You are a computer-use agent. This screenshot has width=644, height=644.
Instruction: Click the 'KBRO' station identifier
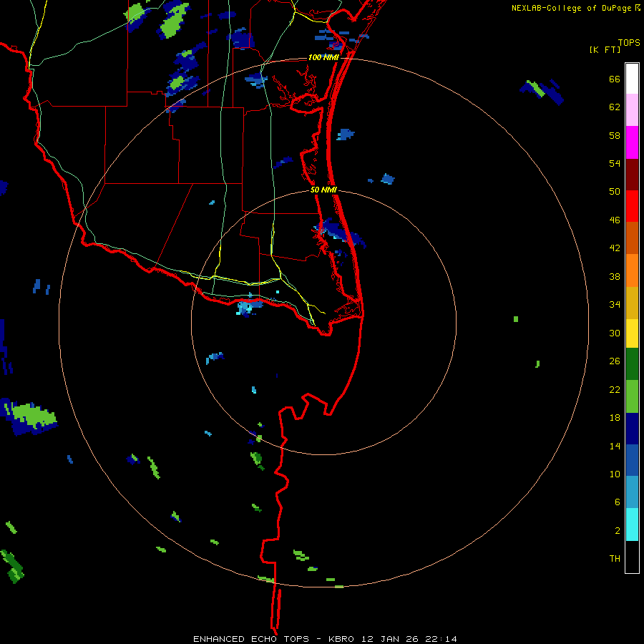point(341,639)
